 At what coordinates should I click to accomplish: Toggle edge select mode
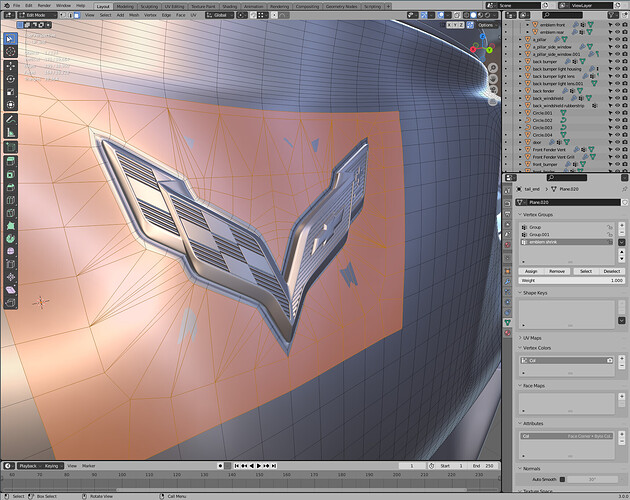70,15
